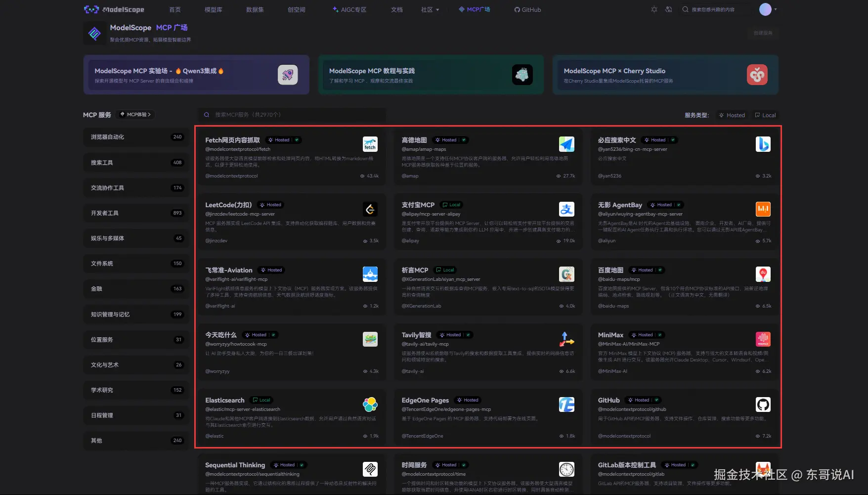
Task: Click the 教程与实践 banner icon
Action: pos(522,75)
